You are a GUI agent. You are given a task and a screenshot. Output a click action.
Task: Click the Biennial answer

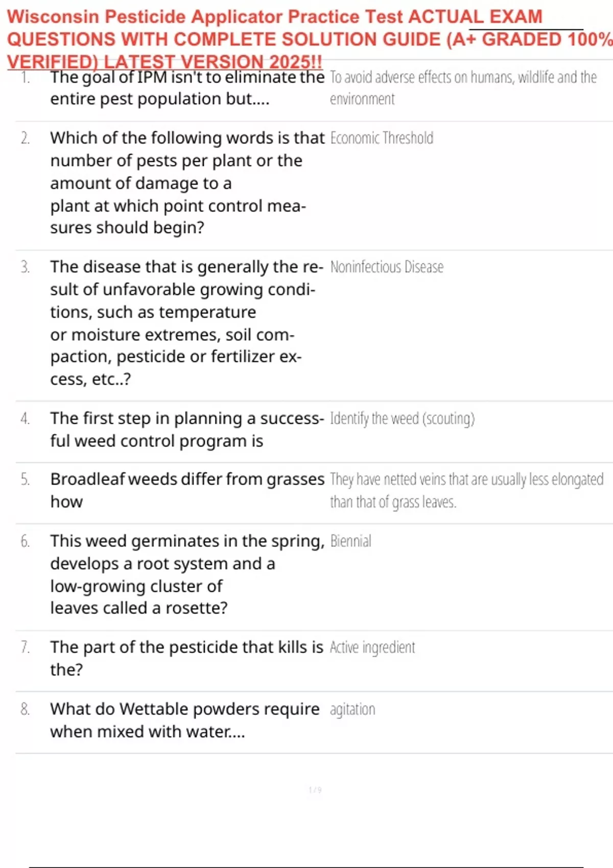pyautogui.click(x=350, y=541)
